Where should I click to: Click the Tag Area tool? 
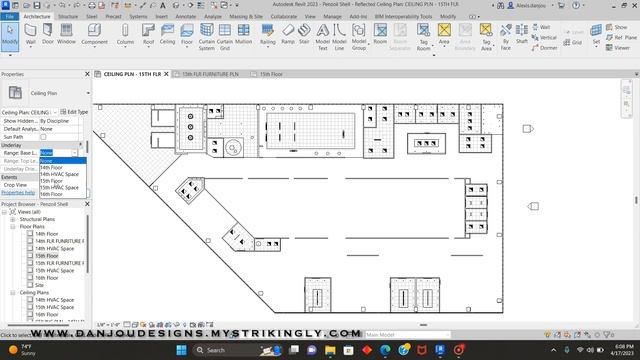[486, 37]
